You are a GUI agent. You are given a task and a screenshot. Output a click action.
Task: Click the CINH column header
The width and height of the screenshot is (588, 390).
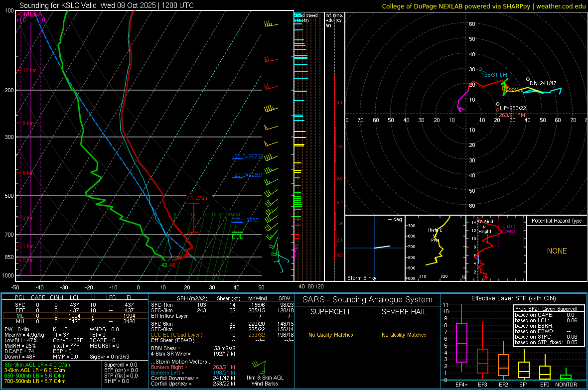click(x=57, y=297)
